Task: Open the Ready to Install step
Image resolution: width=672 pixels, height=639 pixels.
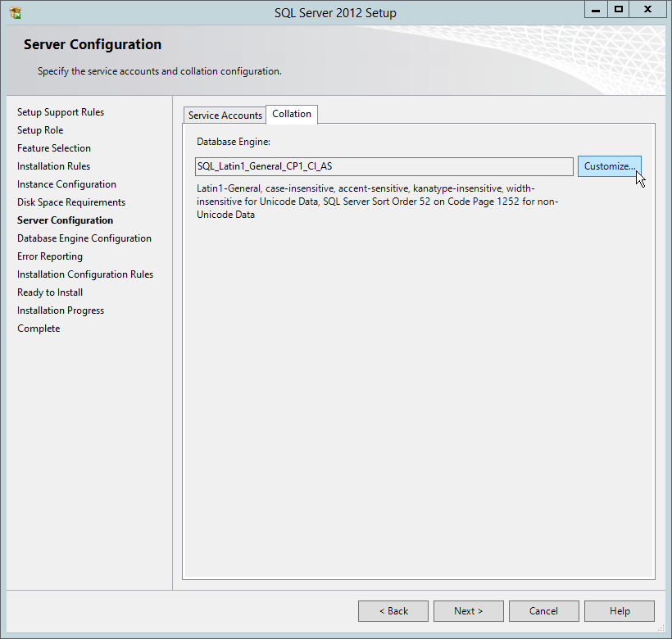Action: [49, 292]
